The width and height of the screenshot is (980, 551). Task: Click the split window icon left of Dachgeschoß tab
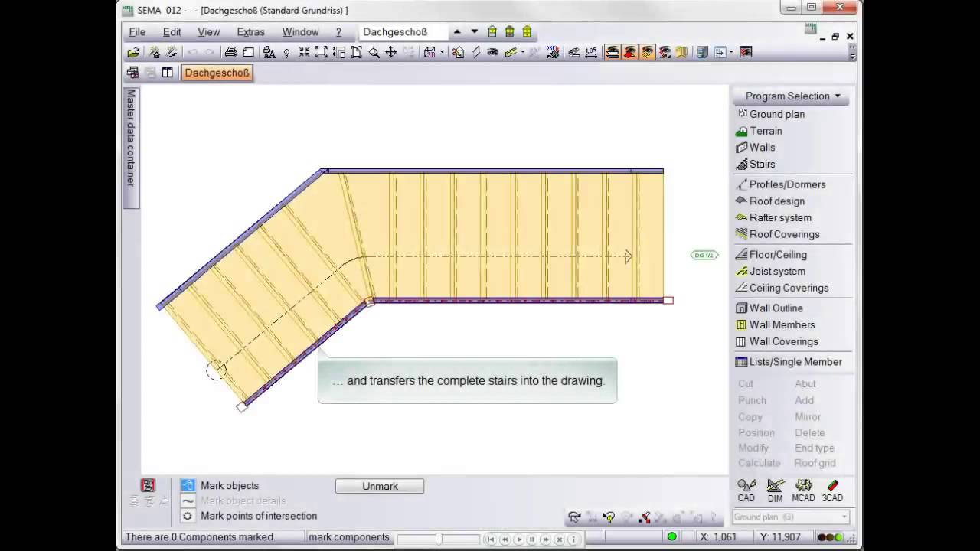click(167, 73)
